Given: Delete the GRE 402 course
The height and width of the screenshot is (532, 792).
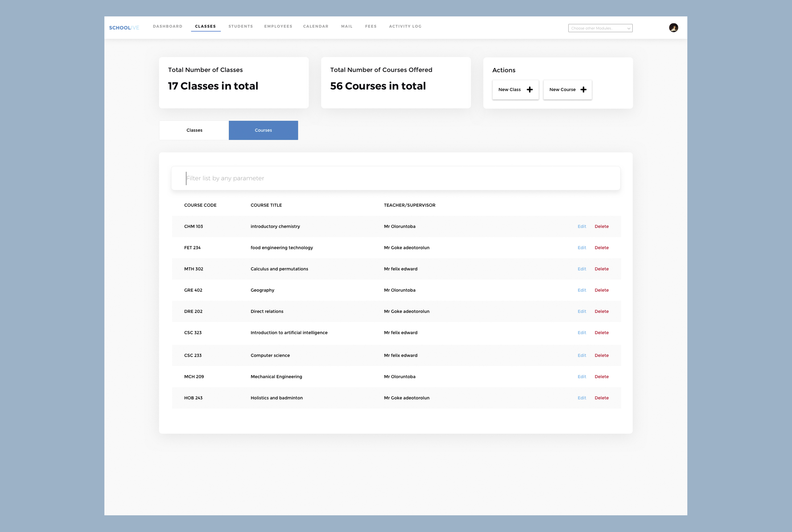Looking at the screenshot, I should [x=602, y=290].
